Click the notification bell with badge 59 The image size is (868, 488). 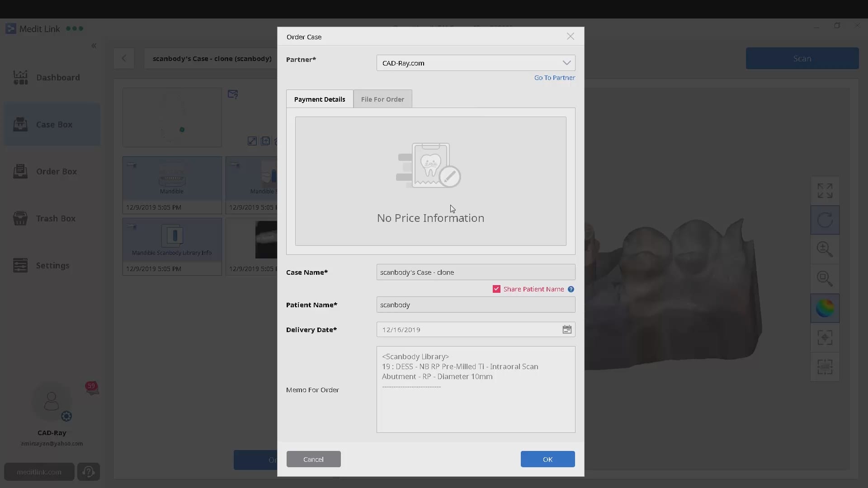click(92, 388)
